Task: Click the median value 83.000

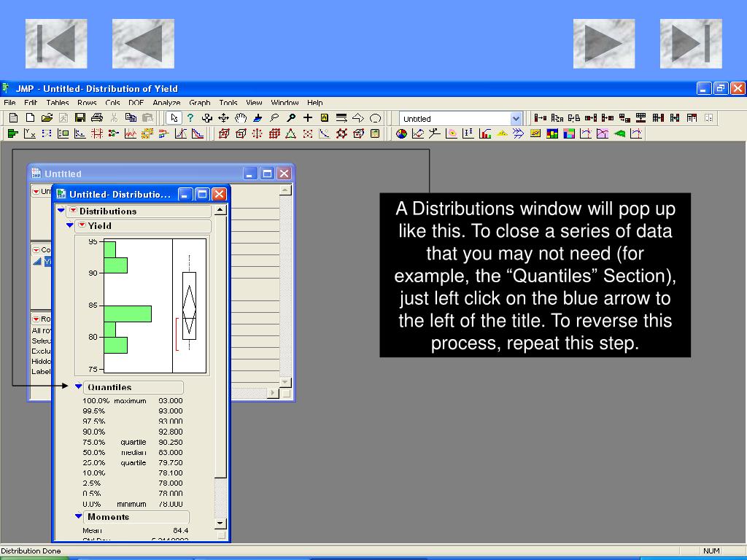Action: coord(171,452)
